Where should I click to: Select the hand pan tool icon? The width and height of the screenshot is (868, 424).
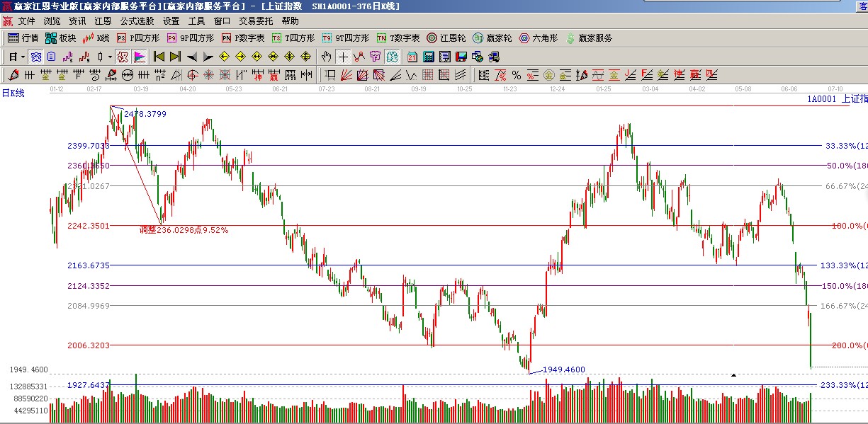pyautogui.click(x=326, y=57)
